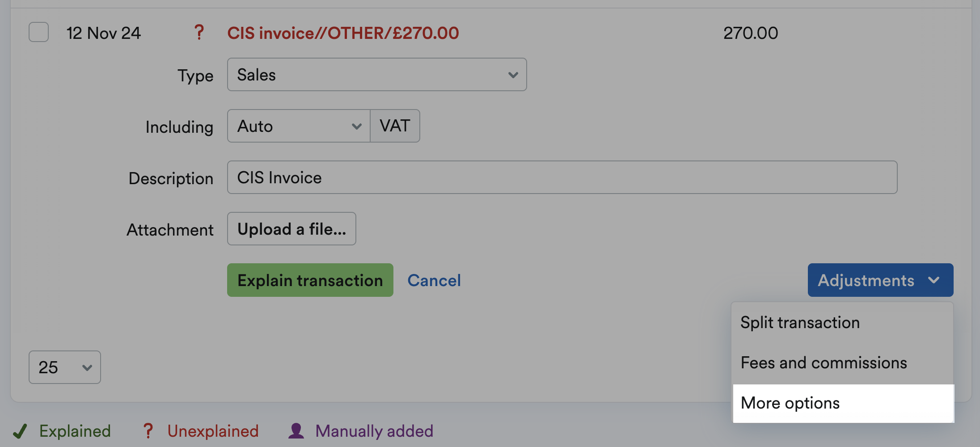The width and height of the screenshot is (980, 447).
Task: Open the Including dropdown showing Auto
Action: pyautogui.click(x=298, y=126)
